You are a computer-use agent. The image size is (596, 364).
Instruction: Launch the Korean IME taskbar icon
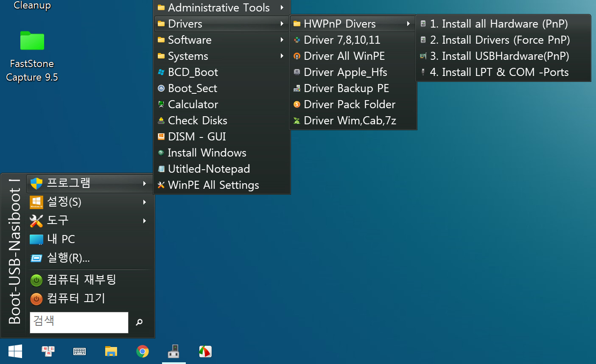(x=48, y=351)
